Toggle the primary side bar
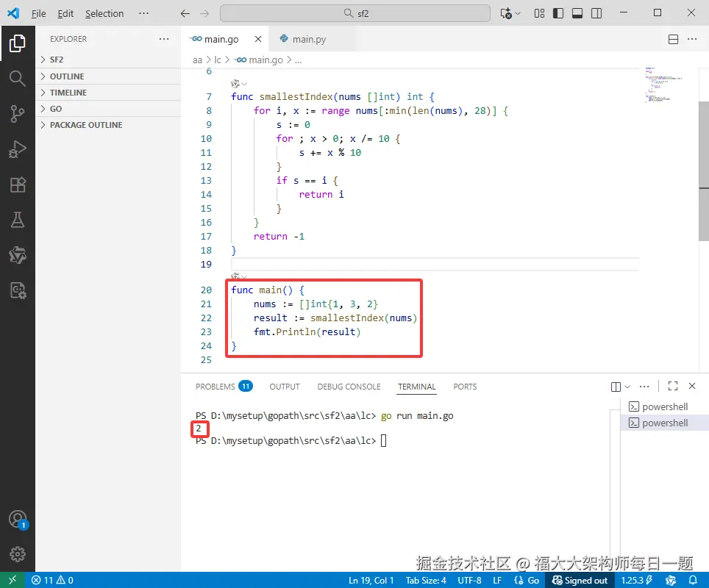The image size is (709, 588). 558,13
